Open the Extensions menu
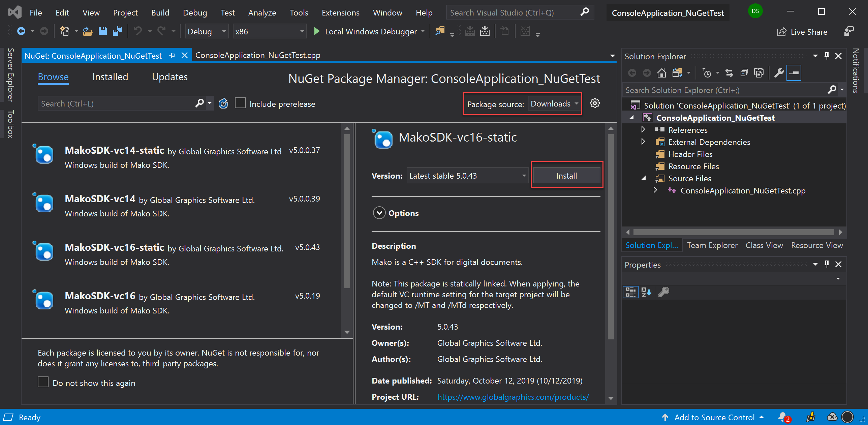 tap(340, 13)
